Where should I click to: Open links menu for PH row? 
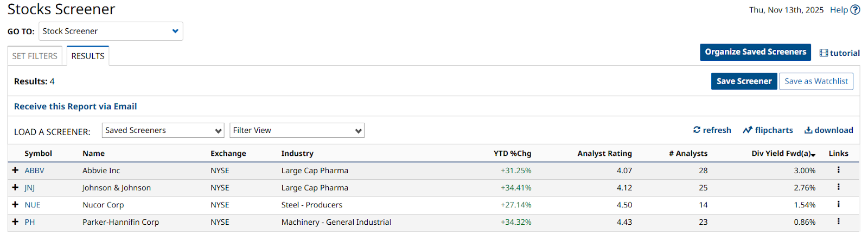[838, 222]
